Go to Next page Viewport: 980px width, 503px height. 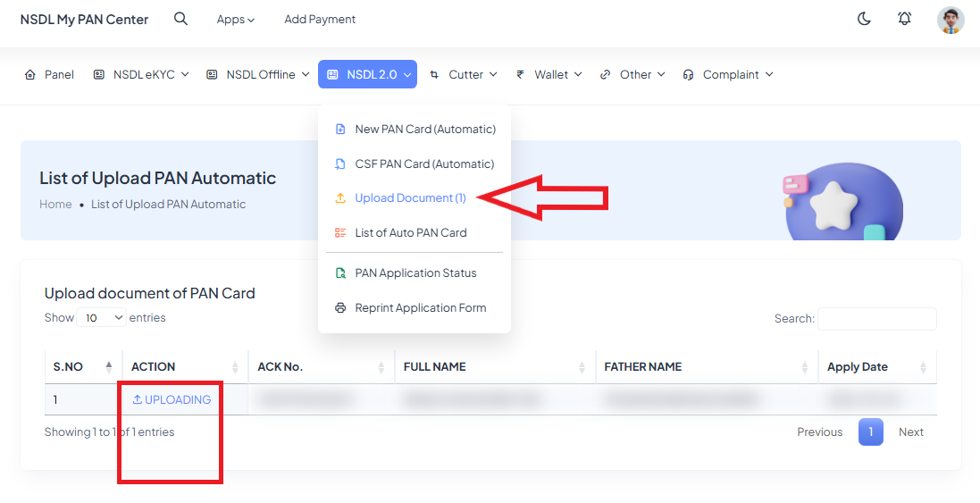tap(910, 432)
